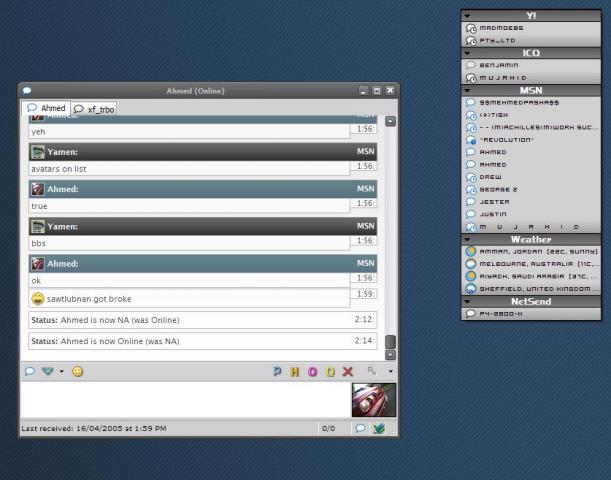The width and height of the screenshot is (611, 480).
Task: Click the 'bbs' message text
Action: (x=39, y=244)
